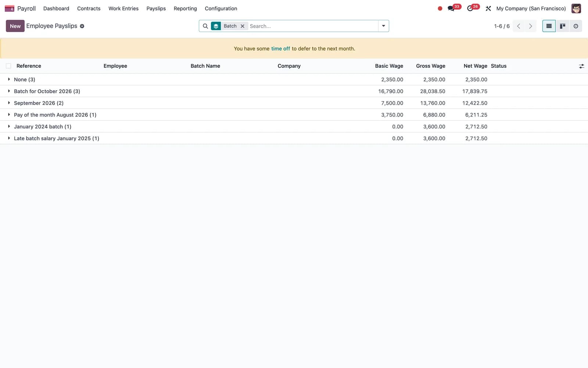Screen dimensions: 588x368
Task: Open the Configuration menu
Action: point(221,8)
